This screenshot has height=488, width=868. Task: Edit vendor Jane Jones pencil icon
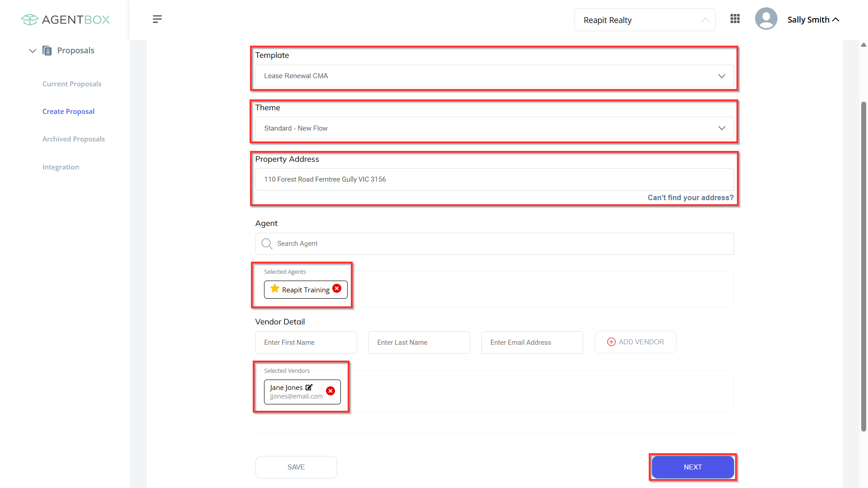309,387
